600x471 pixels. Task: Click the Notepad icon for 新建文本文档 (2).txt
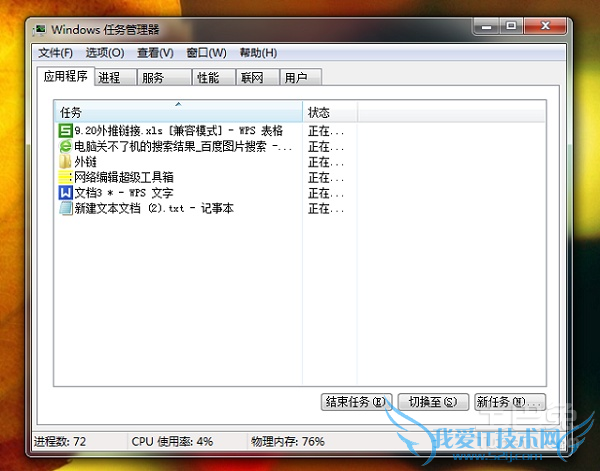click(x=65, y=208)
